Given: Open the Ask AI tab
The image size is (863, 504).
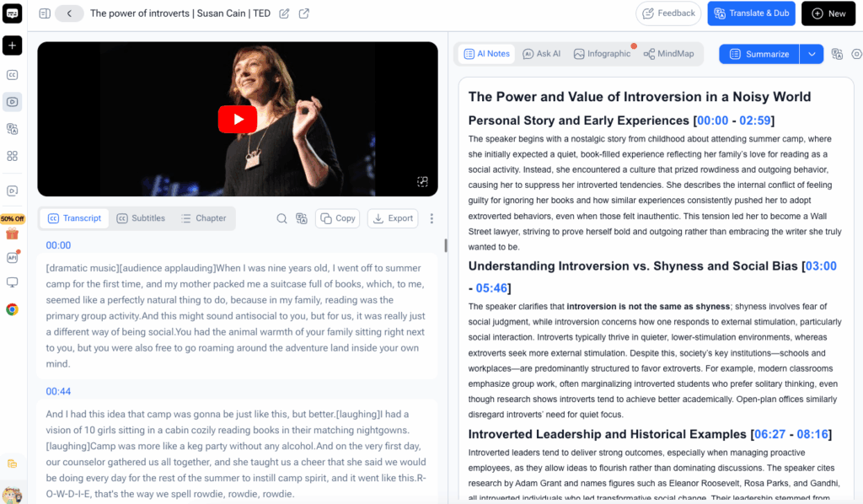Looking at the screenshot, I should 542,54.
